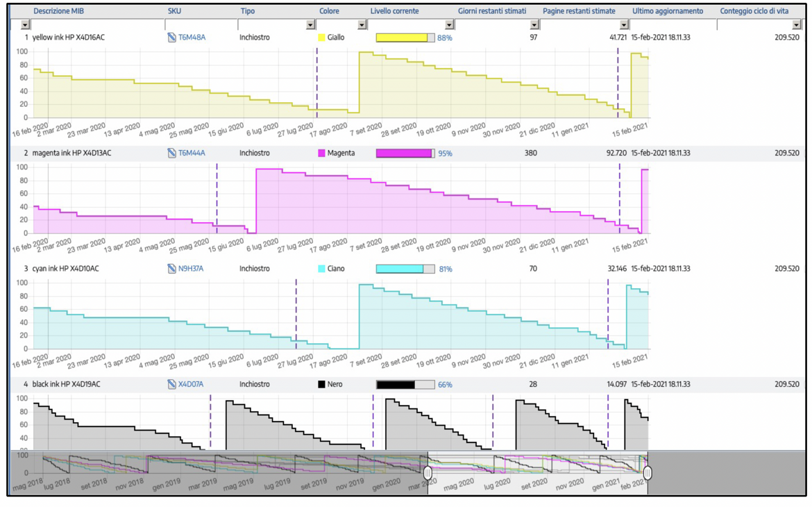This screenshot has width=812, height=507.
Task: Click the cyan Ciano color square
Action: pyautogui.click(x=321, y=269)
